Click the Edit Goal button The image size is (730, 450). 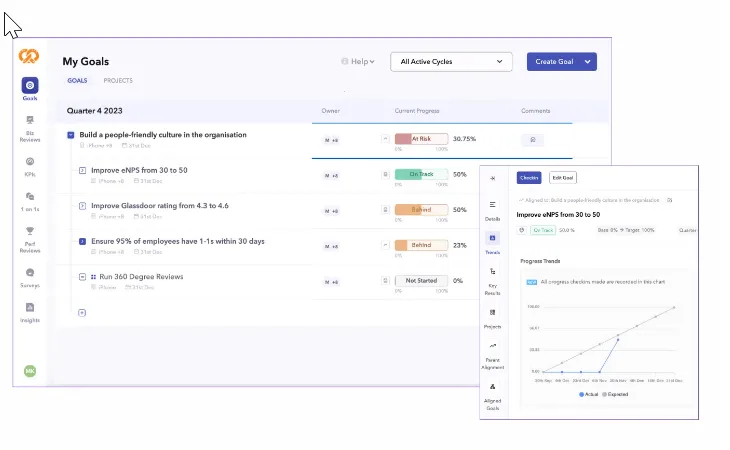tap(562, 178)
